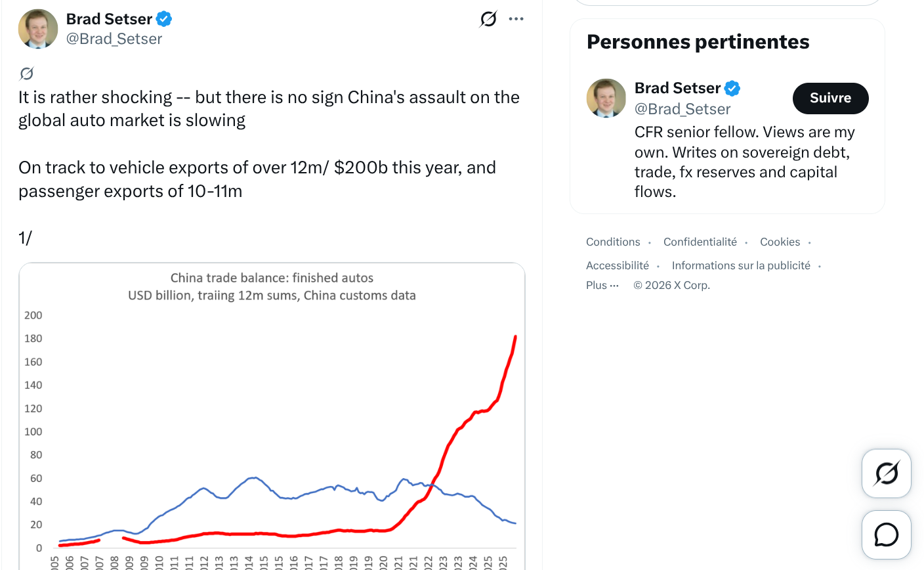This screenshot has width=924, height=570.
Task: Open the Confidentialité footer link
Action: coord(700,242)
